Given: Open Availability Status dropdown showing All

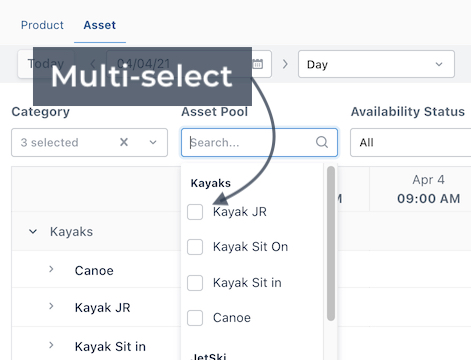Looking at the screenshot, I should [x=411, y=142].
